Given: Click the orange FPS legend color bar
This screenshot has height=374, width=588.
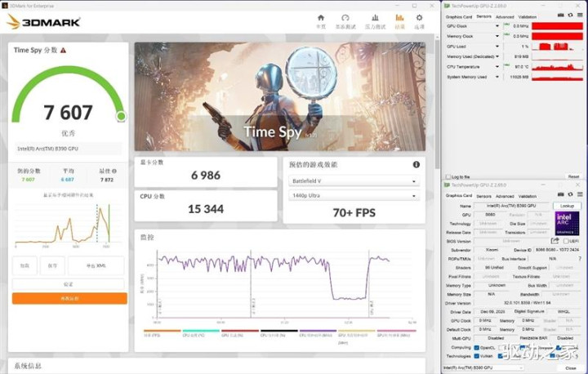Looking at the screenshot, I should (x=162, y=332).
